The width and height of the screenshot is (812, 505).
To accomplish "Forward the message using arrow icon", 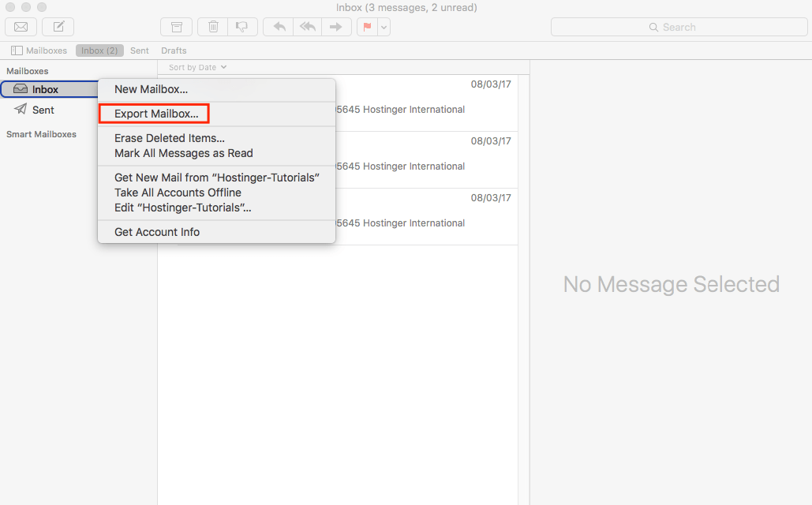I will tap(335, 27).
